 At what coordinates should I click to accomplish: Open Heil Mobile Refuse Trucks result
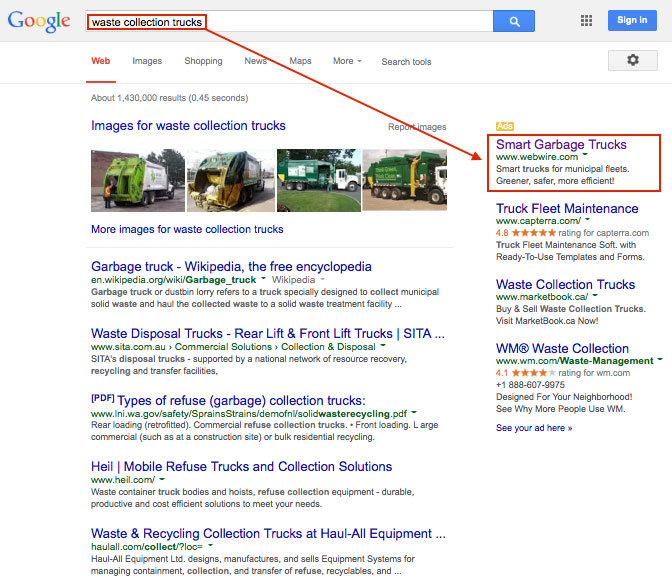pyautogui.click(x=241, y=466)
